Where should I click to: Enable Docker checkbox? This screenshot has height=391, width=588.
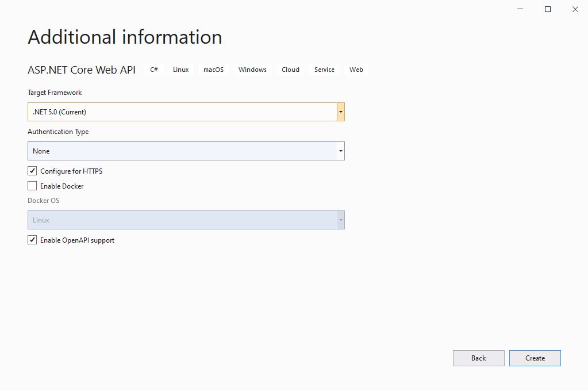click(32, 186)
